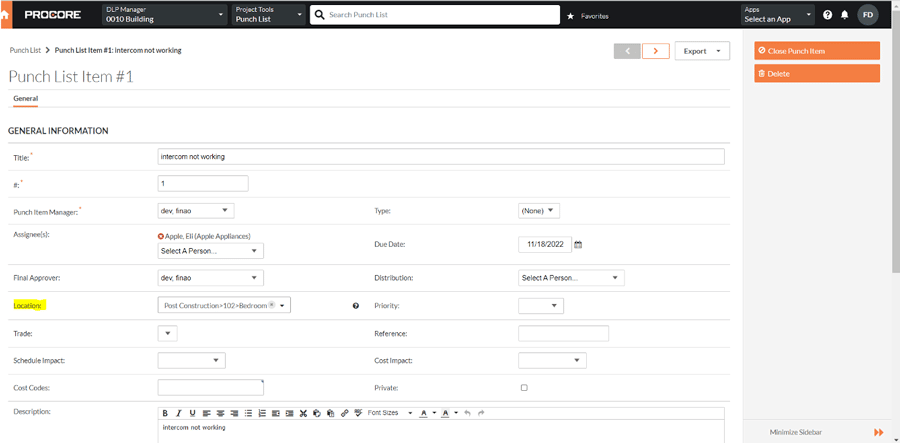Open the Apps Select an App dropdown
The width and height of the screenshot is (900, 443).
tap(778, 15)
